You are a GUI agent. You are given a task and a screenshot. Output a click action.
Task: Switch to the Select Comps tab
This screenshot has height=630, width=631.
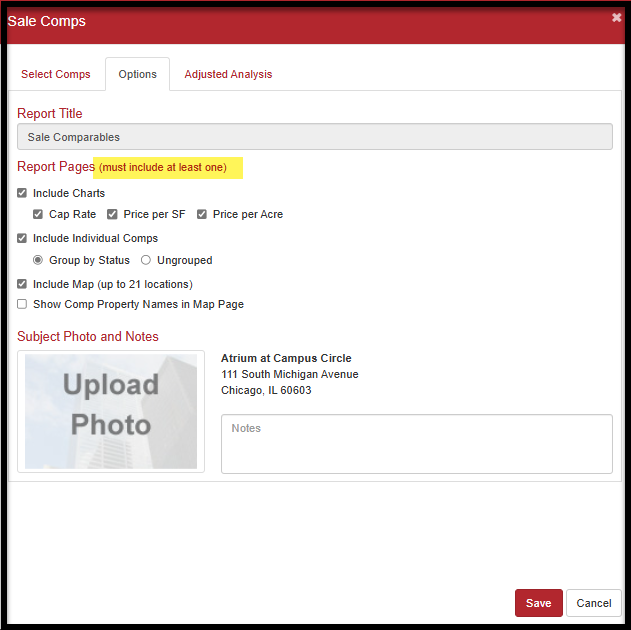(56, 74)
